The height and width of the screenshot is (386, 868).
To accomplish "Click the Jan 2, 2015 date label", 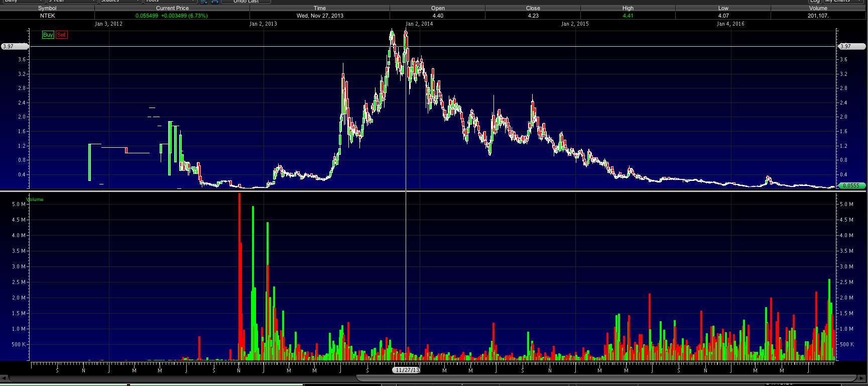I will 575,24.
